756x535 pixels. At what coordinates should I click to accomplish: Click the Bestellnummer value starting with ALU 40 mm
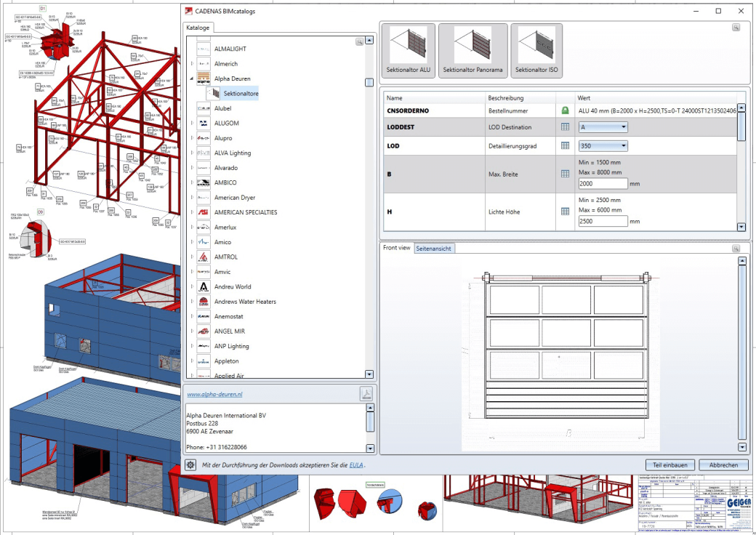pos(657,111)
